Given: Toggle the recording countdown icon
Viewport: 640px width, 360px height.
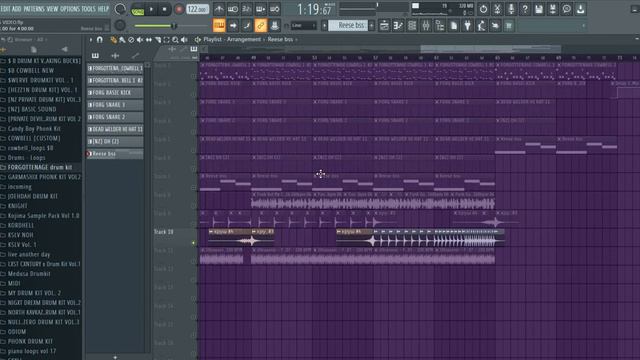Looking at the screenshot, I should tap(247, 9).
